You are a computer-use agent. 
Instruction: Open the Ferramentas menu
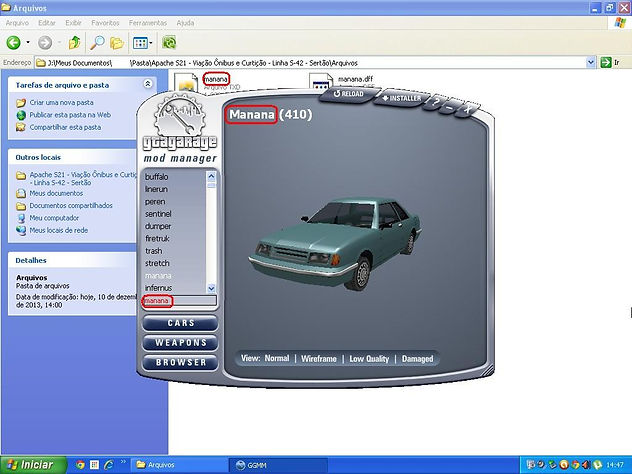[148, 23]
